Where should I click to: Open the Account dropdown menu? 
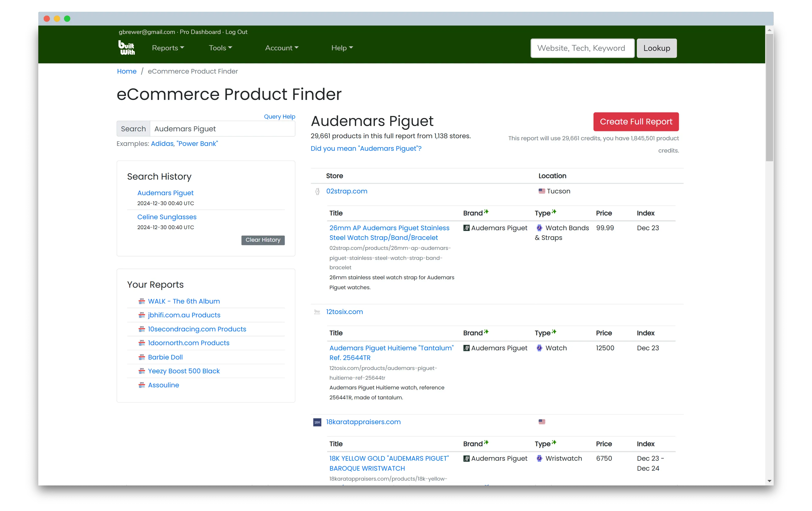coord(282,48)
